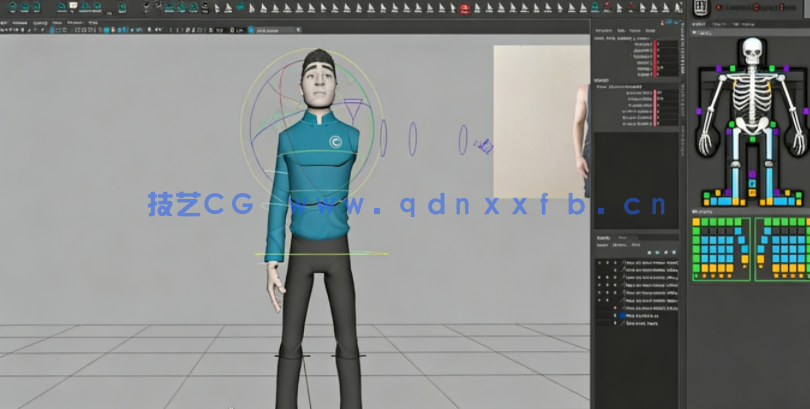Switch to the Anim tab in the Layer Editor
The width and height of the screenshot is (810, 409).
tap(623, 238)
